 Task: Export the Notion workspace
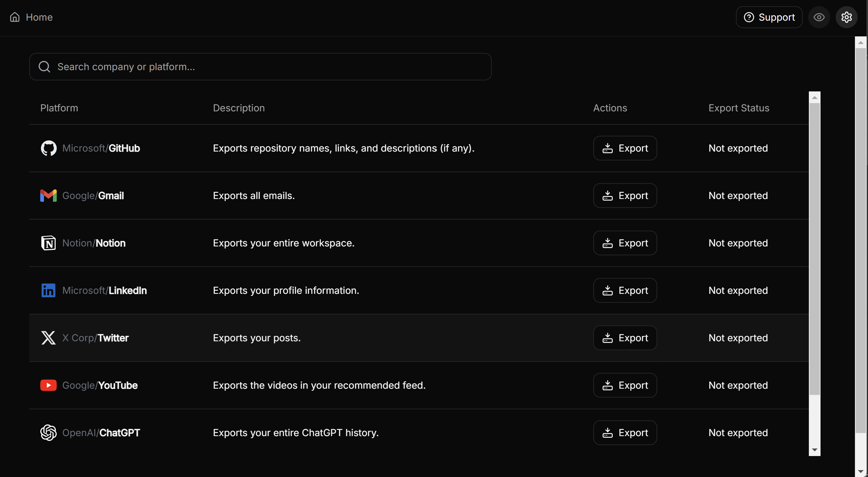[x=625, y=243]
